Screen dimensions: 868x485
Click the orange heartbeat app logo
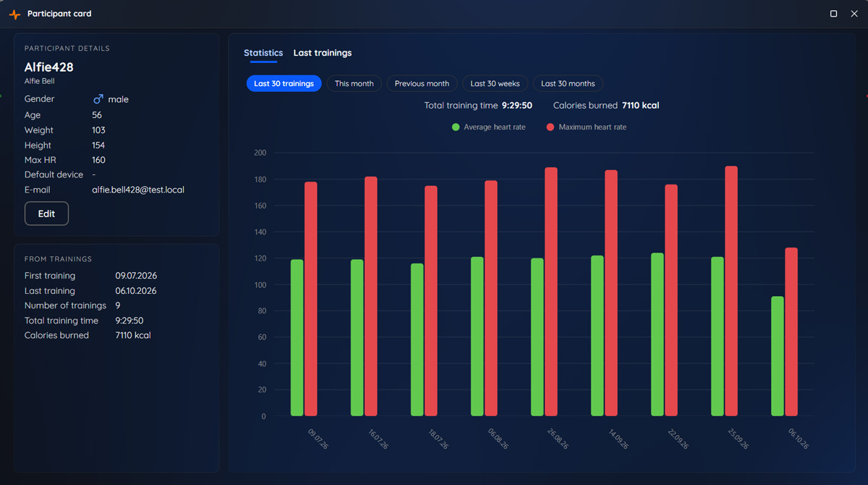pos(14,14)
